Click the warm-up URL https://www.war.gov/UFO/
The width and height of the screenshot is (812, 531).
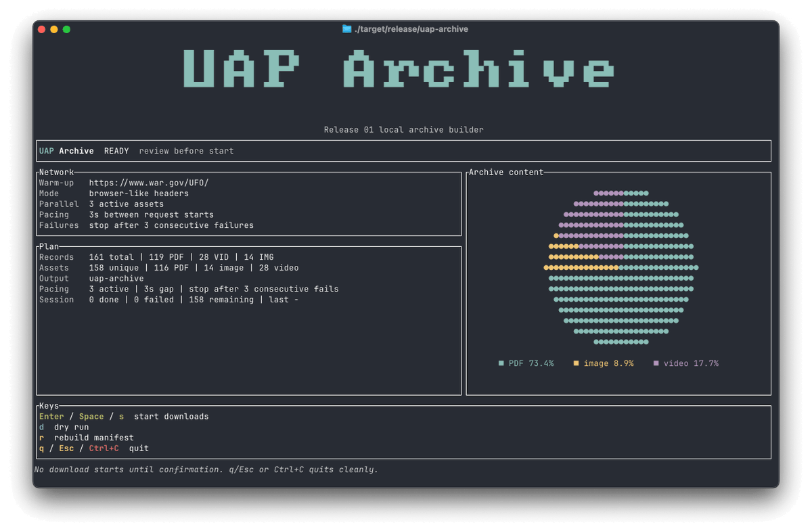pyautogui.click(x=149, y=183)
